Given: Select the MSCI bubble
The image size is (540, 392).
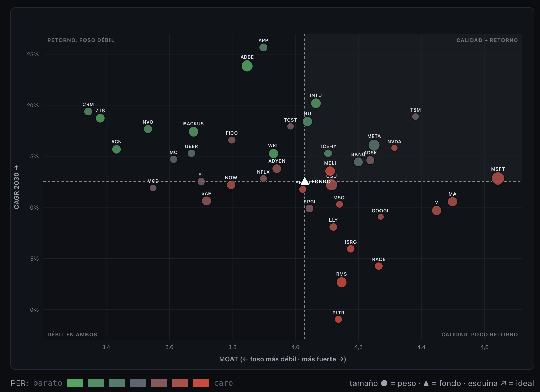Looking at the screenshot, I should click(340, 204).
